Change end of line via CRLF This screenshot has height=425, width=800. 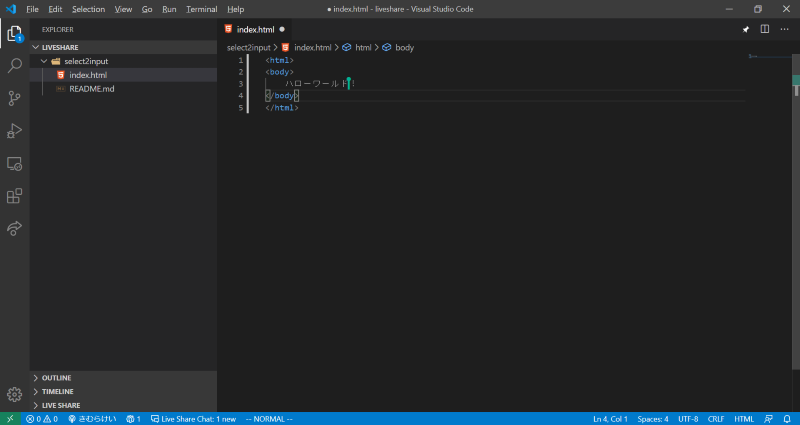(x=716, y=419)
